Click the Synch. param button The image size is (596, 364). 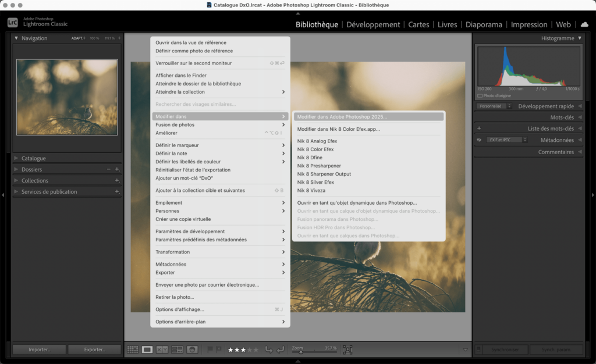click(x=556, y=349)
